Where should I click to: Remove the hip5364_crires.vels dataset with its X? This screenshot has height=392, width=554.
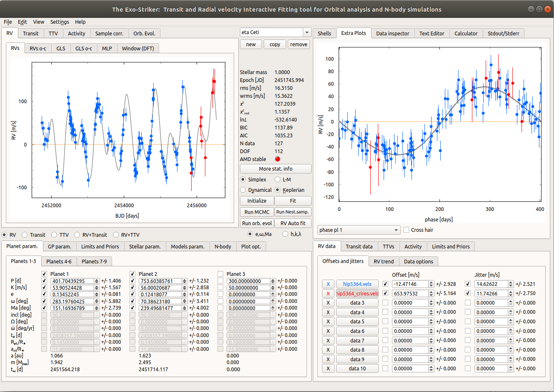pos(329,293)
